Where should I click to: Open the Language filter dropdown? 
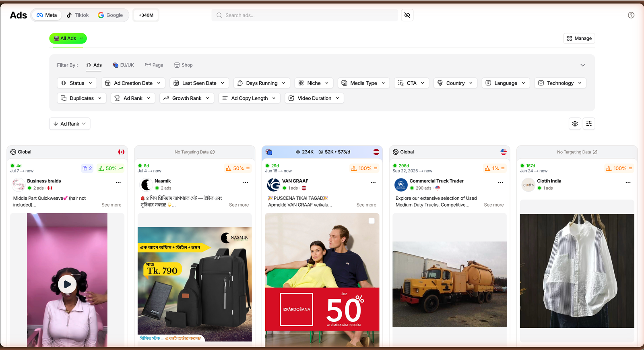pos(506,83)
